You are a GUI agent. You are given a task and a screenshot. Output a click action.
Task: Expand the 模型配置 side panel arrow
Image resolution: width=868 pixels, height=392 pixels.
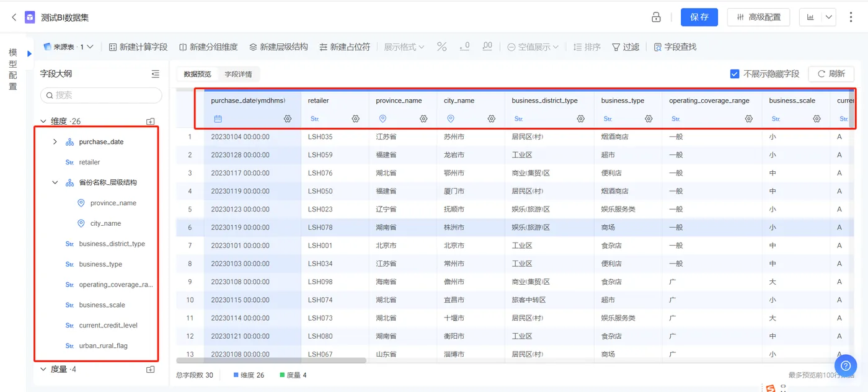[29, 54]
